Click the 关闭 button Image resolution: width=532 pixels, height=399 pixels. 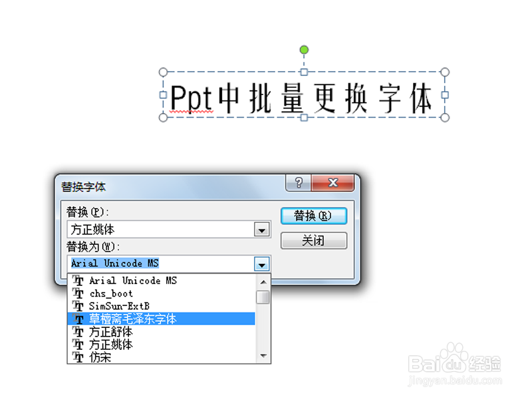(x=314, y=241)
